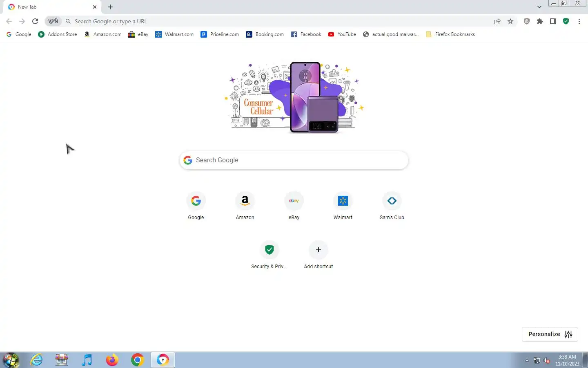This screenshot has height=368, width=588.
Task: Open the Booking.com bookmark
Action: click(265, 34)
